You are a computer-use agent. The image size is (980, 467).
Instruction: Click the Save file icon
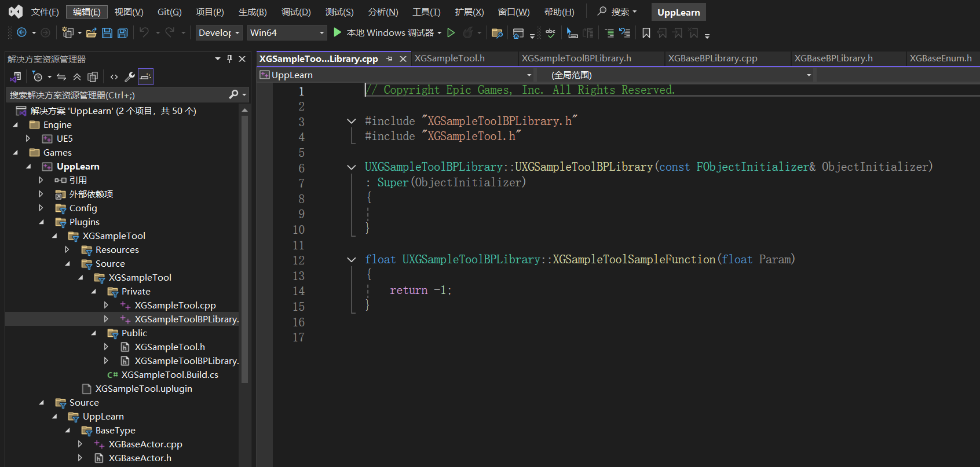point(107,33)
